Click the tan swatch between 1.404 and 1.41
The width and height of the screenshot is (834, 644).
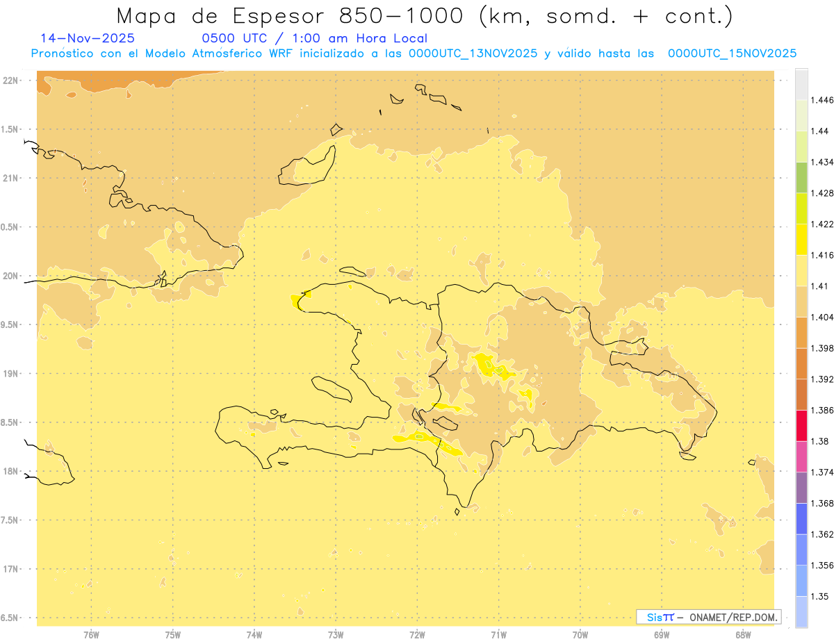[x=801, y=302]
